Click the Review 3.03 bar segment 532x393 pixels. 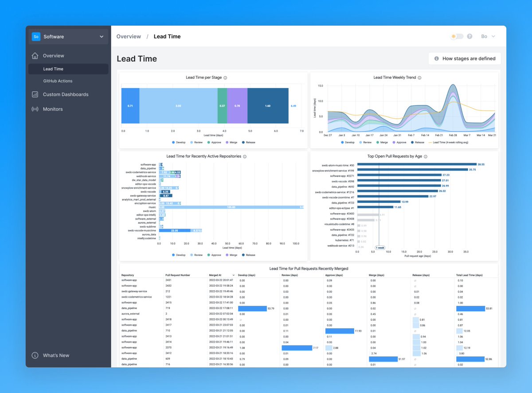(178, 106)
